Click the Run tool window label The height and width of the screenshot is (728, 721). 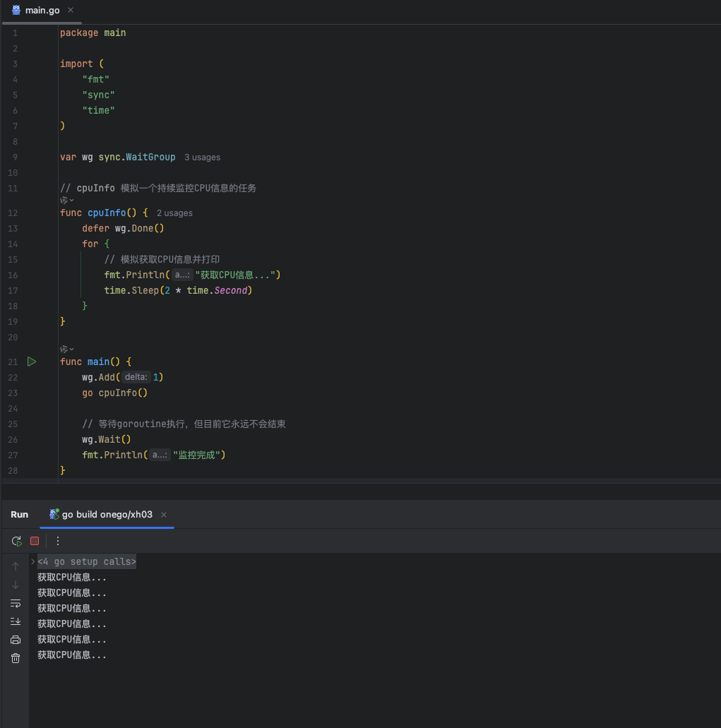coord(20,515)
